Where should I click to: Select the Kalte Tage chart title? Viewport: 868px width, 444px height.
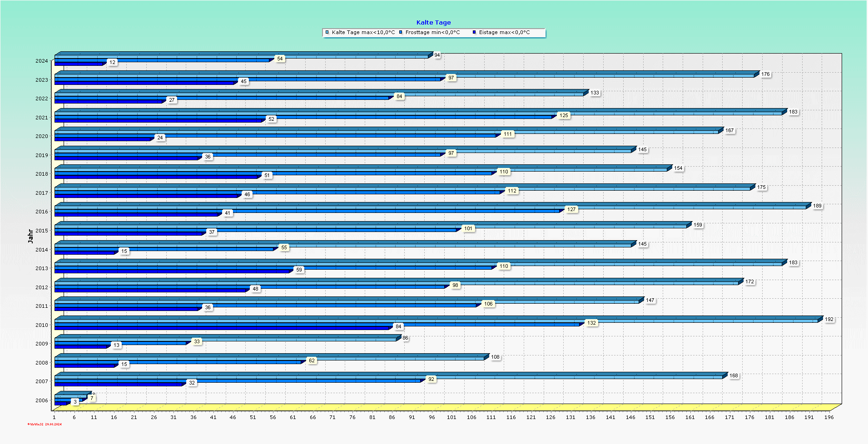[433, 22]
